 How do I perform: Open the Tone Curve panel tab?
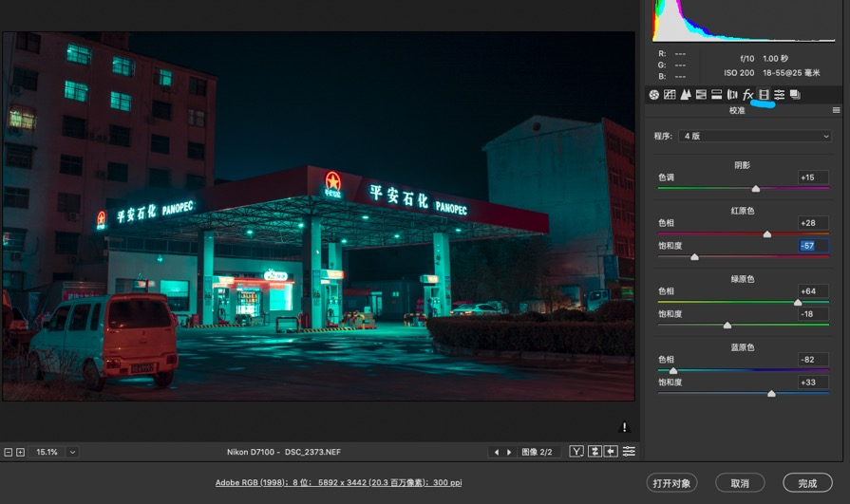click(x=670, y=95)
